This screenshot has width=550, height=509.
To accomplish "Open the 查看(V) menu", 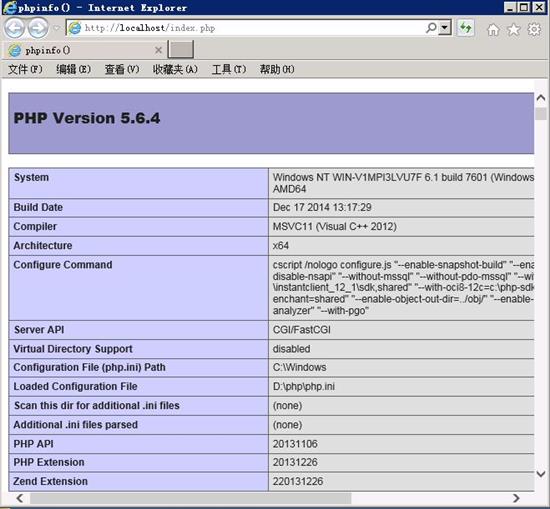I will [122, 69].
